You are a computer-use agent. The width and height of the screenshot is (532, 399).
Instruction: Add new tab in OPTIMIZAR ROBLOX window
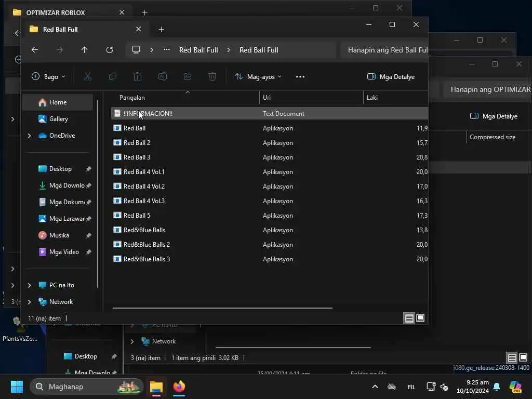point(144,13)
